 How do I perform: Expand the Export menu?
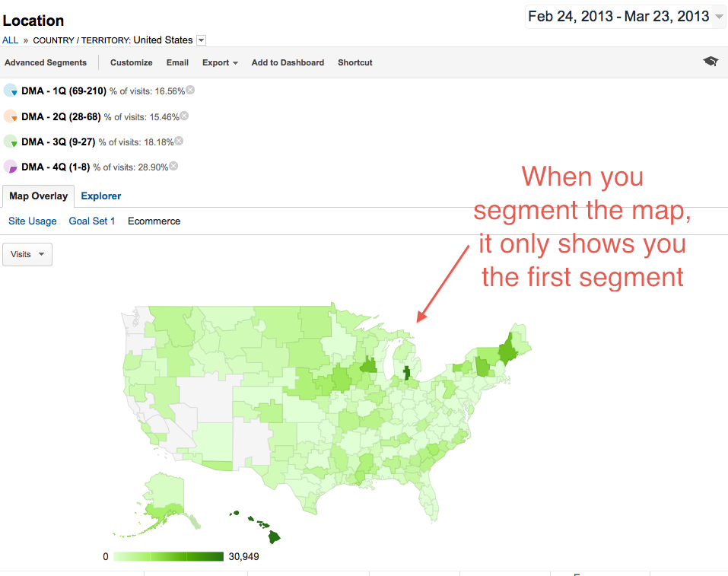(220, 62)
